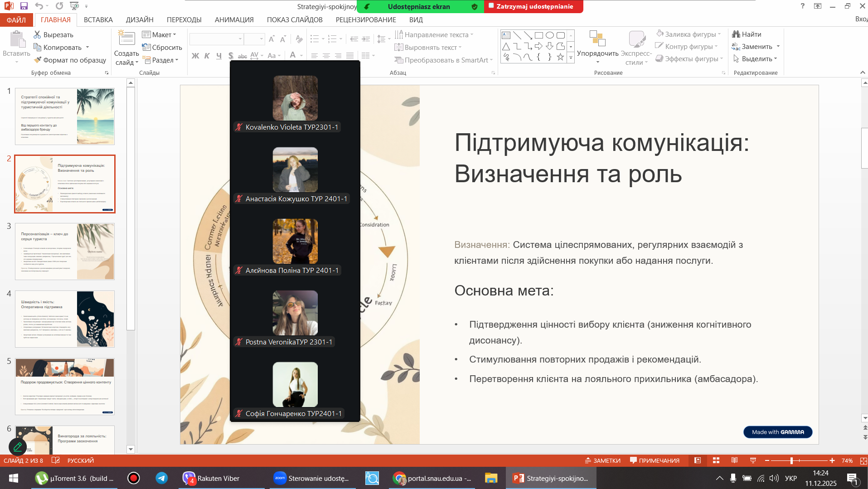This screenshot has height=489, width=868.
Task: Click the Arrange (Упорядочить) icon
Action: pyautogui.click(x=597, y=39)
